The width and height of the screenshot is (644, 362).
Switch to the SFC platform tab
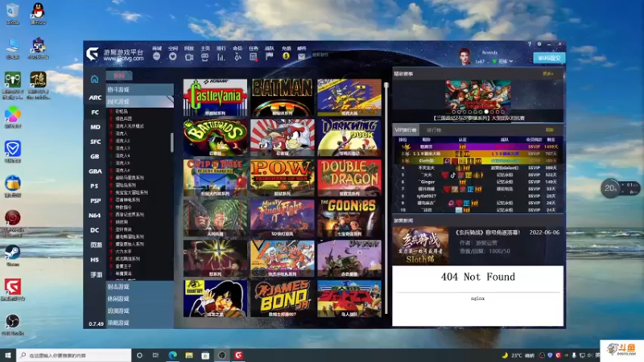tap(95, 142)
